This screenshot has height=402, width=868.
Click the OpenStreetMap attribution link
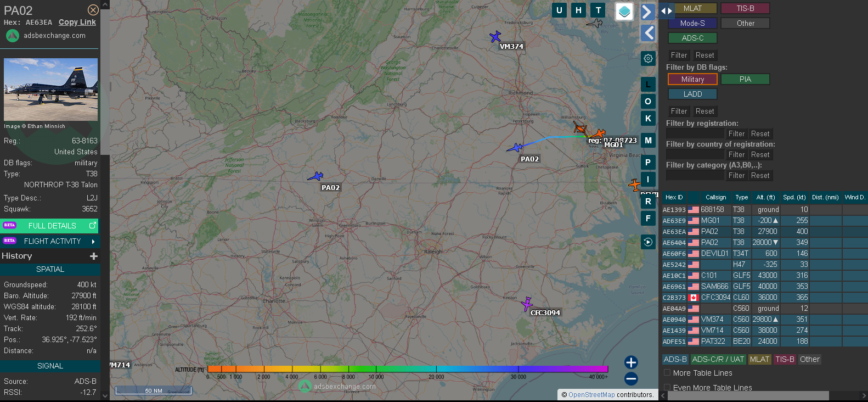point(591,394)
